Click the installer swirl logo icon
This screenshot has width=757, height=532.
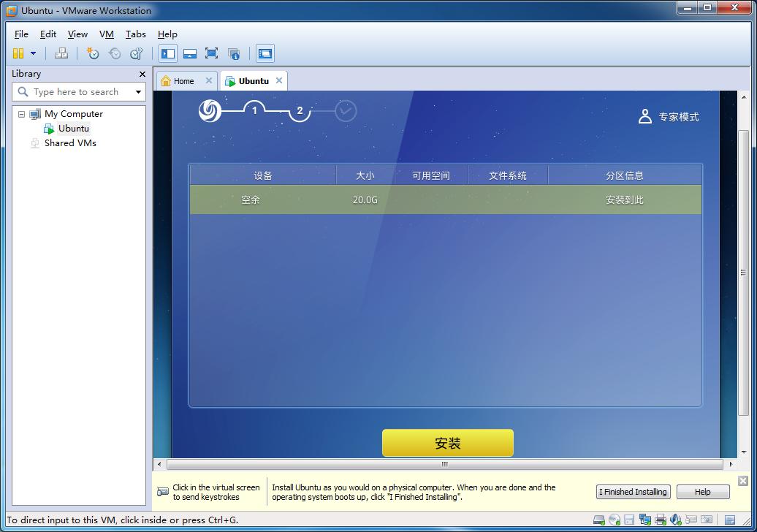coord(210,110)
